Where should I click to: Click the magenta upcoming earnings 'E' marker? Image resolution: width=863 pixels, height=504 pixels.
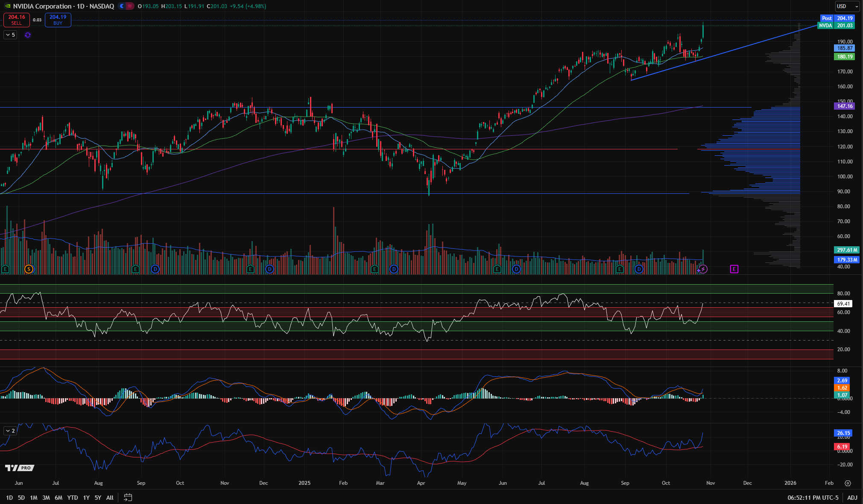734,269
